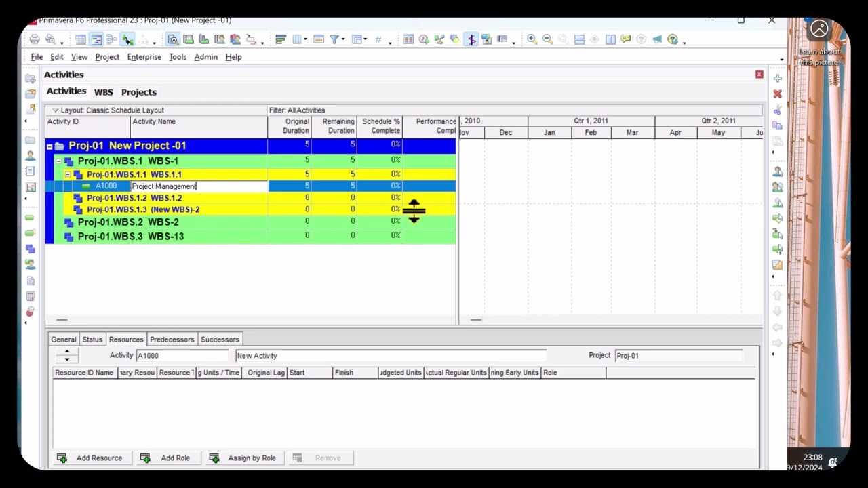This screenshot has width=868, height=488.
Task: Open the Tracking chart icon in left sidebar
Action: [30, 187]
